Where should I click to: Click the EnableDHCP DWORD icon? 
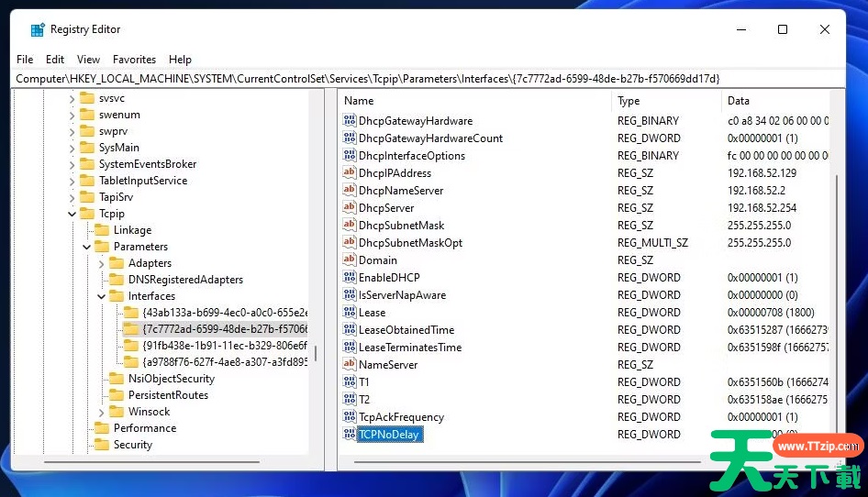click(350, 277)
